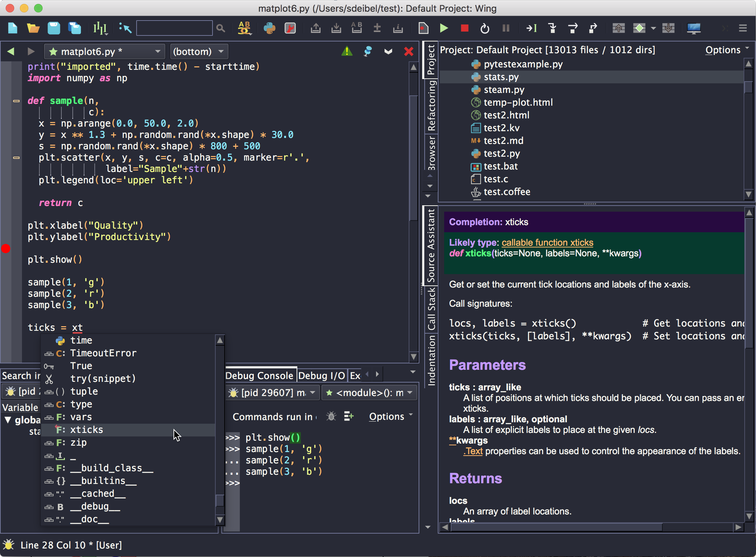Choose xticks in completion list
The image size is (756, 557).
(x=128, y=430)
